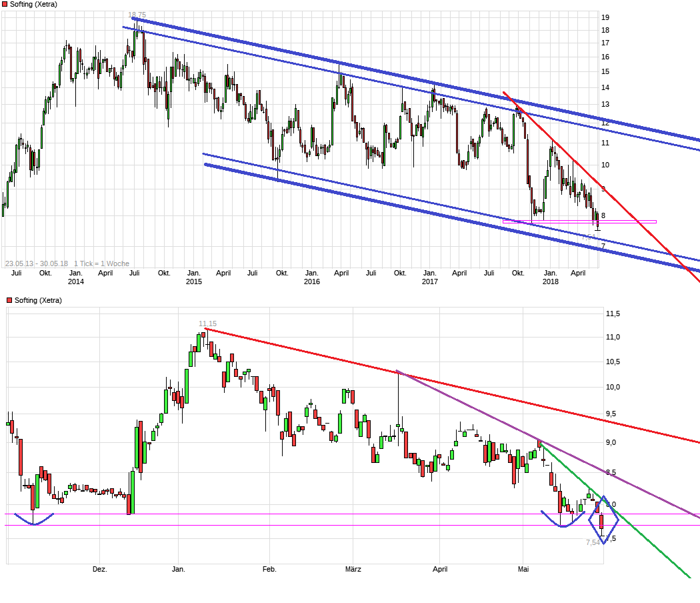Click the '11,0' price label on the lower axis

(x=613, y=337)
